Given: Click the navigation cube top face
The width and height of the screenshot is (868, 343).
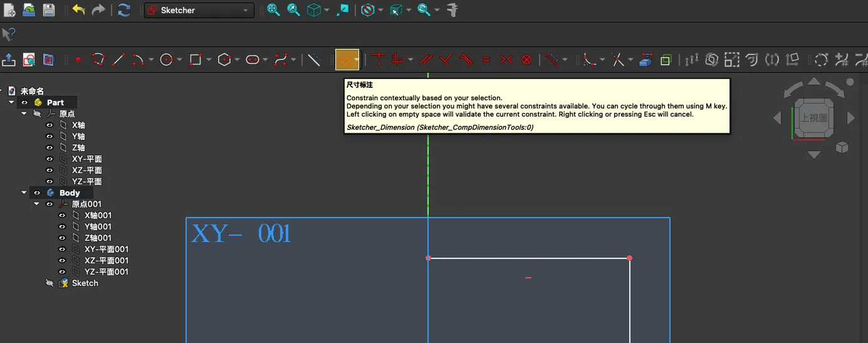Looking at the screenshot, I should coord(813,117).
